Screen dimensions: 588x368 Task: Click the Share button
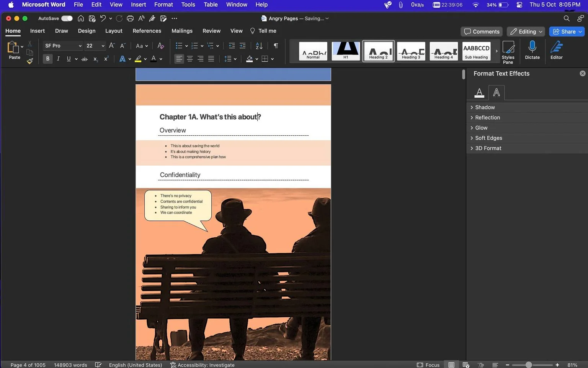pos(567,31)
